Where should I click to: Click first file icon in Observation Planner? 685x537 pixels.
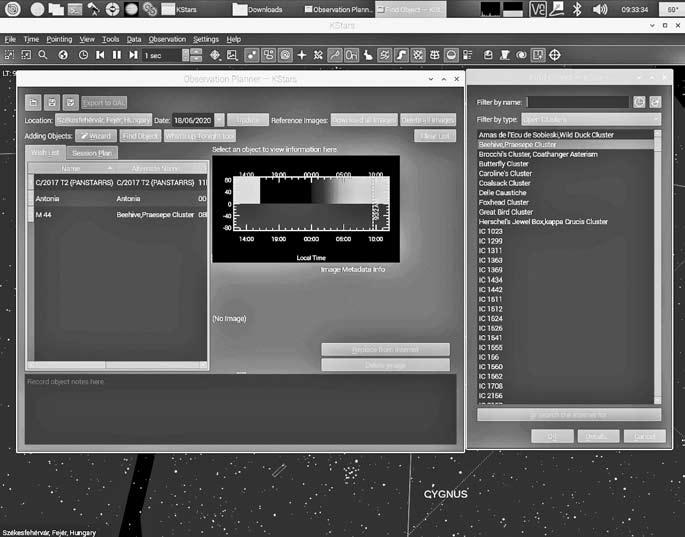coord(33,103)
